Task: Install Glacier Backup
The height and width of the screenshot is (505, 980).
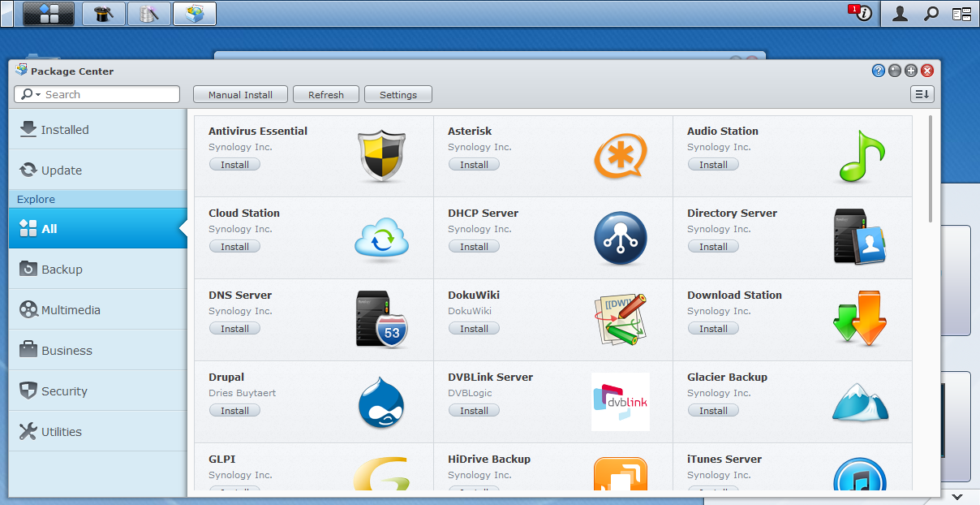Action: [713, 410]
